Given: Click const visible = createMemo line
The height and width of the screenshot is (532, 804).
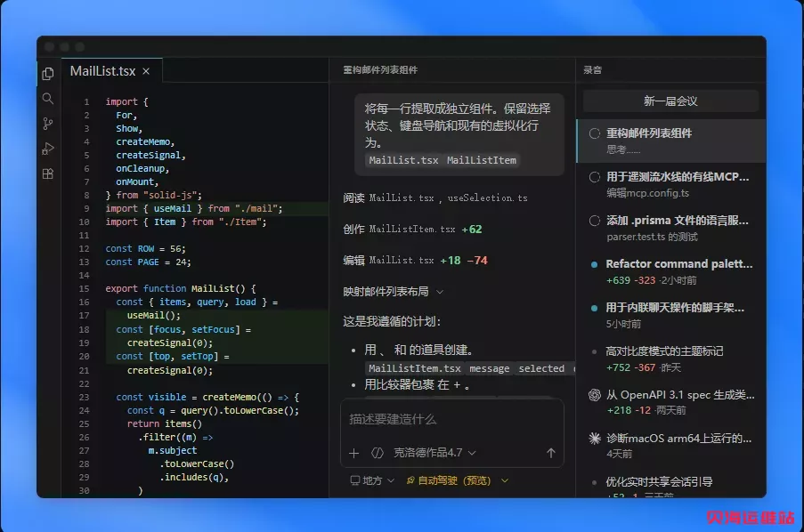Looking at the screenshot, I should pos(207,397).
